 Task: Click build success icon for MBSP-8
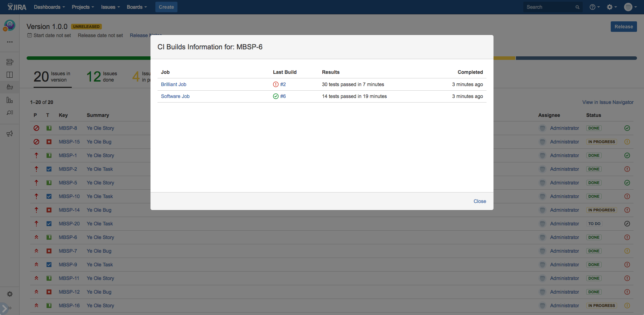[627, 128]
